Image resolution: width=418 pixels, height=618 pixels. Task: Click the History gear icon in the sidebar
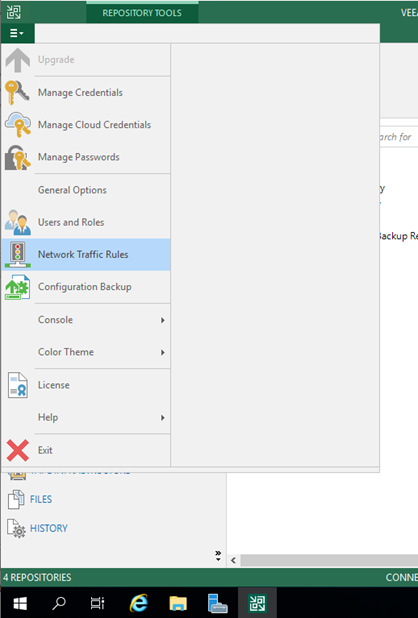click(16, 529)
